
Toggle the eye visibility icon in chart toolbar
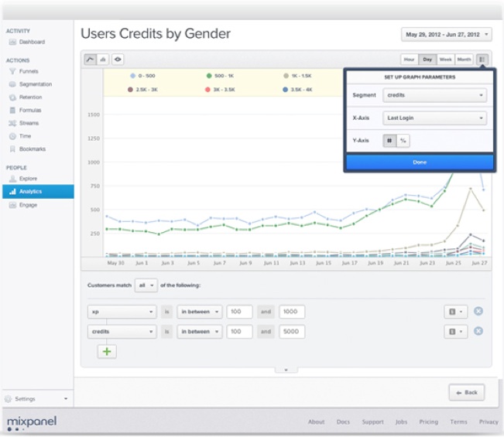click(118, 60)
